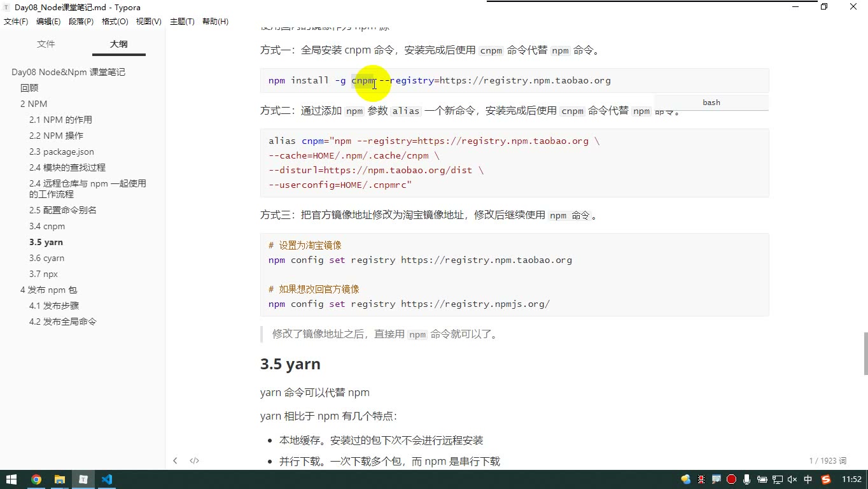Screen dimensions: 868x489
Task: Click the line npm config set registry taobao
Action: click(420, 260)
